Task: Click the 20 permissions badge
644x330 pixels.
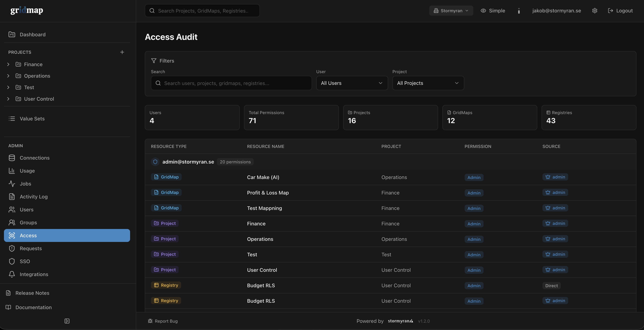Action: point(235,162)
